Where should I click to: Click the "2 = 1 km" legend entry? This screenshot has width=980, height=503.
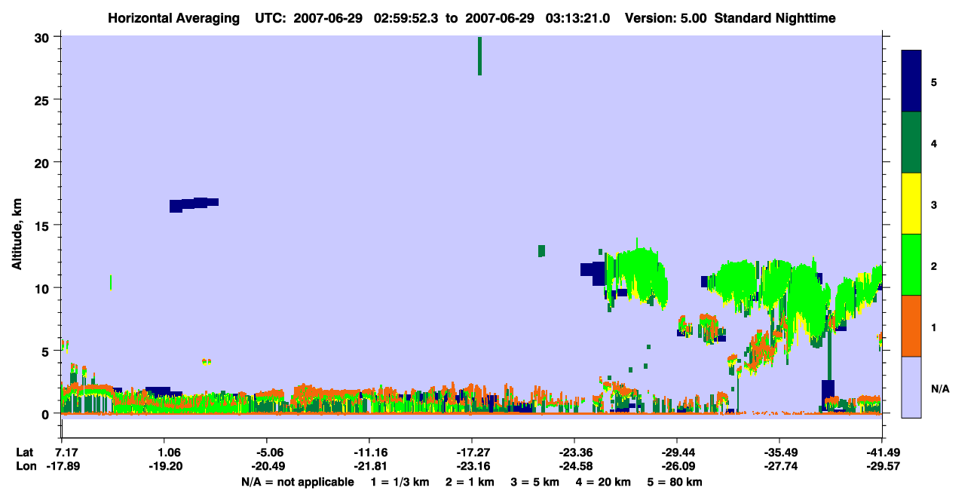click(x=470, y=482)
